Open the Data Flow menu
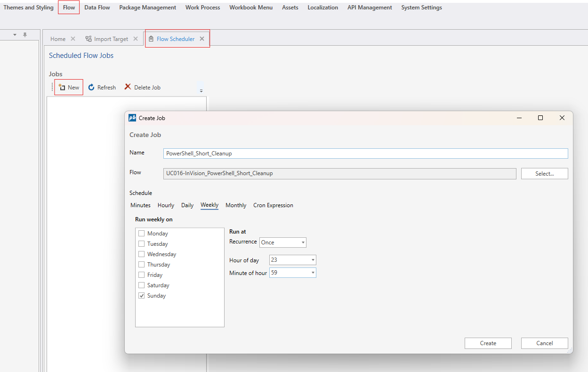Image resolution: width=588 pixels, height=372 pixels. (x=97, y=8)
